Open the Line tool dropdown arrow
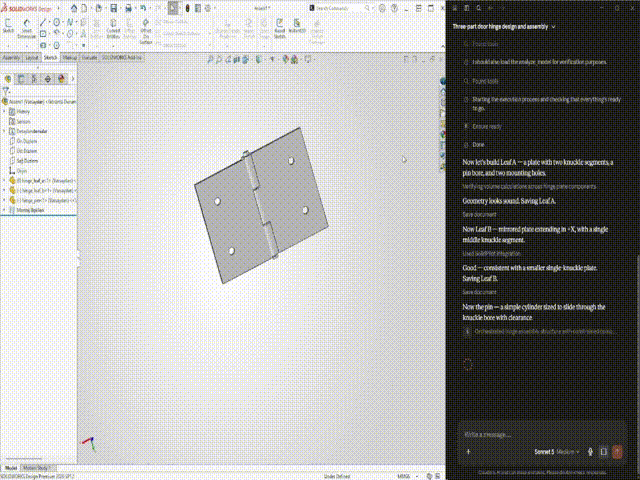The height and width of the screenshot is (480, 640). tap(49, 22)
